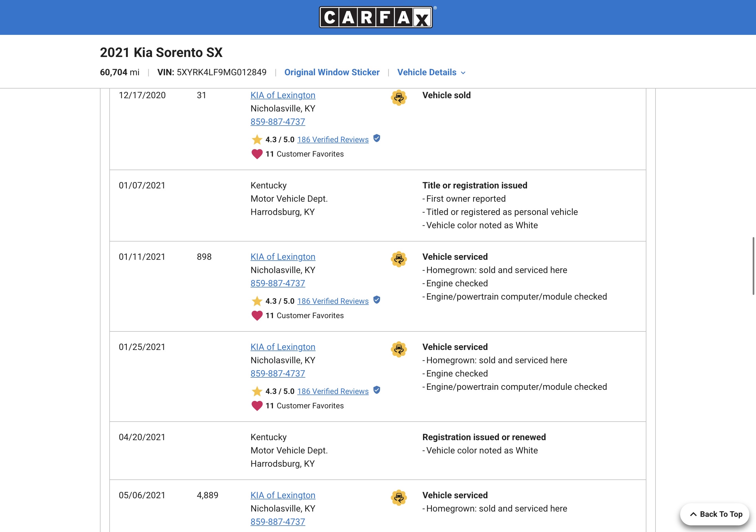
Task: Click the dealer badge icon for 01/25/2021 entry
Action: tap(399, 349)
